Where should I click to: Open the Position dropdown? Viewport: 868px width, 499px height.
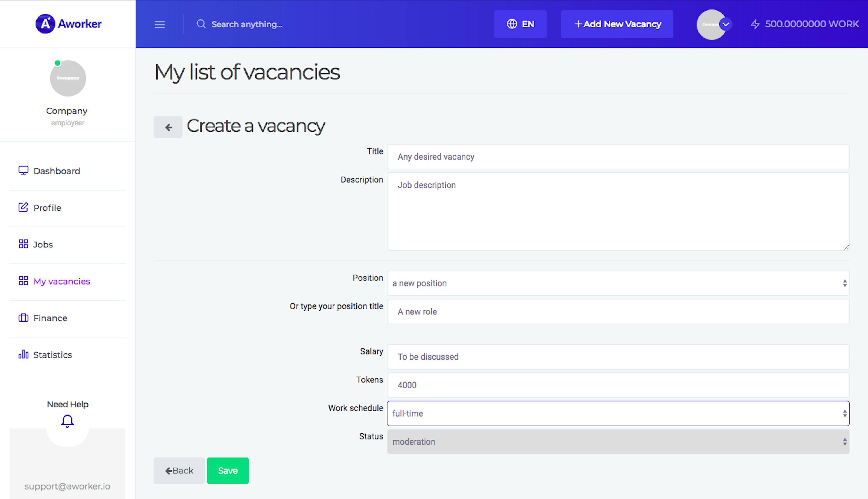(618, 283)
